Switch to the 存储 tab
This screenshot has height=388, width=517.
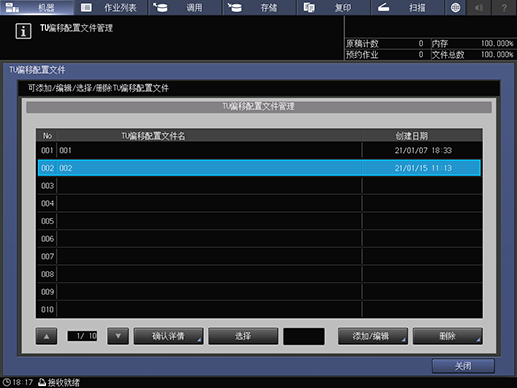click(259, 7)
